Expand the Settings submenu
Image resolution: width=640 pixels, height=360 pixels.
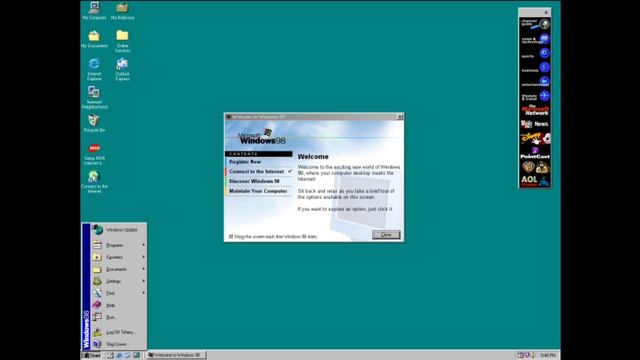tap(119, 281)
